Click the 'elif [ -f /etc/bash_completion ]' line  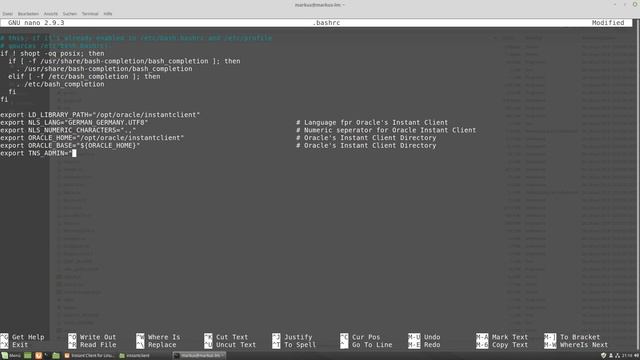pyautogui.click(x=84, y=77)
